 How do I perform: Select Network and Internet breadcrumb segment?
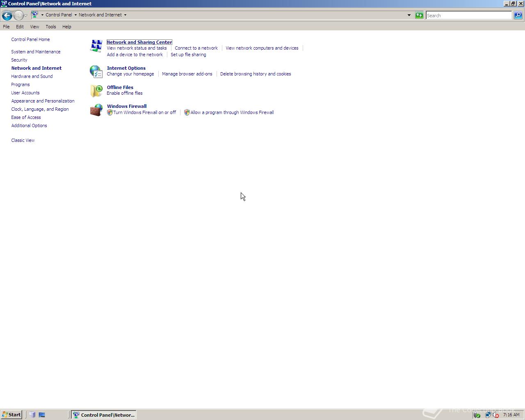(x=100, y=15)
